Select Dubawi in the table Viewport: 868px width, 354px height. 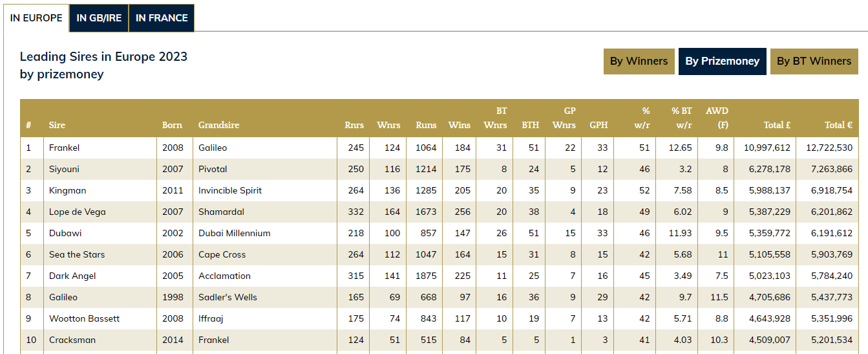pos(64,233)
